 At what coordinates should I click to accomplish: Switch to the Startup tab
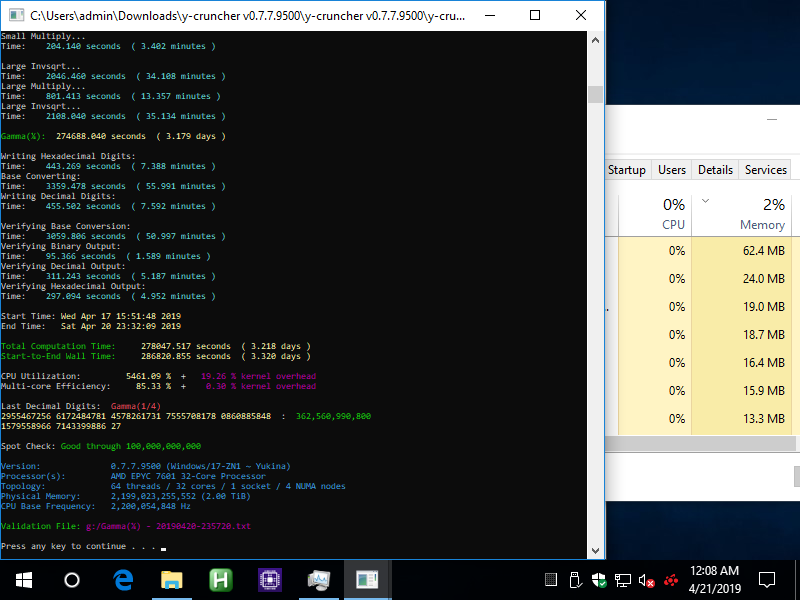pos(627,170)
